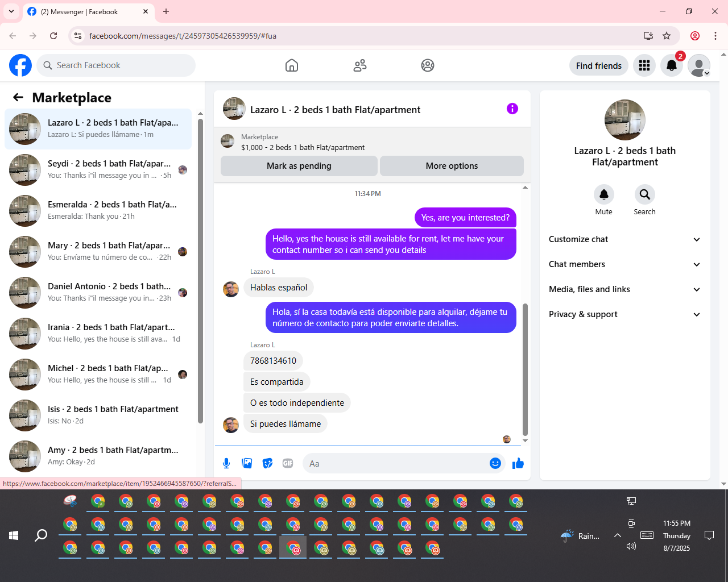The height and width of the screenshot is (582, 728).
Task: Click the message "Es compartida"
Action: [276, 382]
